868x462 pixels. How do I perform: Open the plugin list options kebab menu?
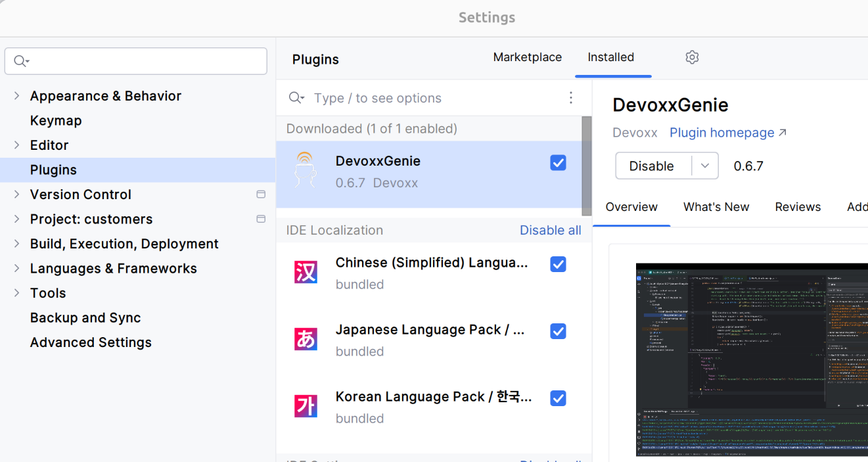pos(571,98)
